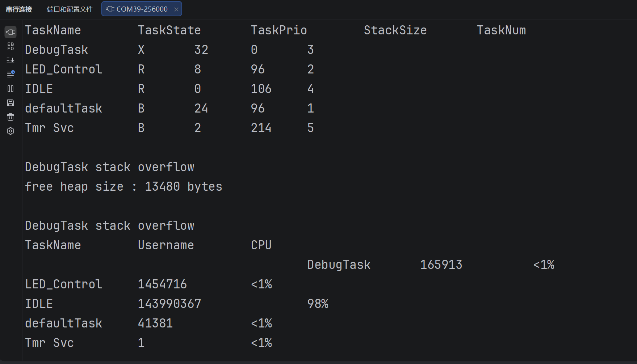Click the 'free heap size : 13480 bytes' line

point(123,187)
